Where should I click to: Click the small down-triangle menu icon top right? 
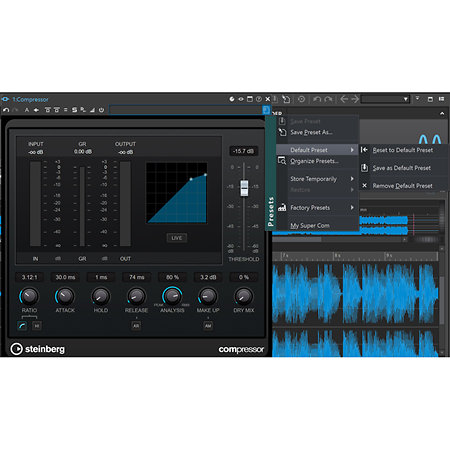tap(417, 99)
